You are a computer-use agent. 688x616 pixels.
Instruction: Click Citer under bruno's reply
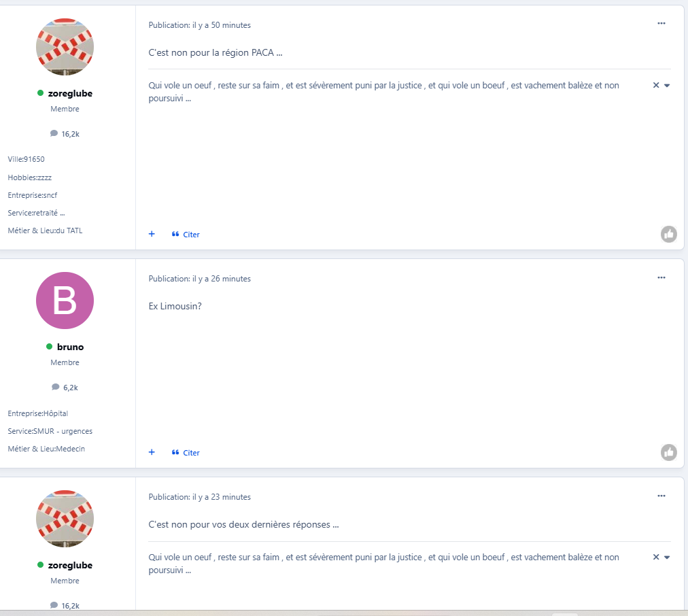pos(186,452)
